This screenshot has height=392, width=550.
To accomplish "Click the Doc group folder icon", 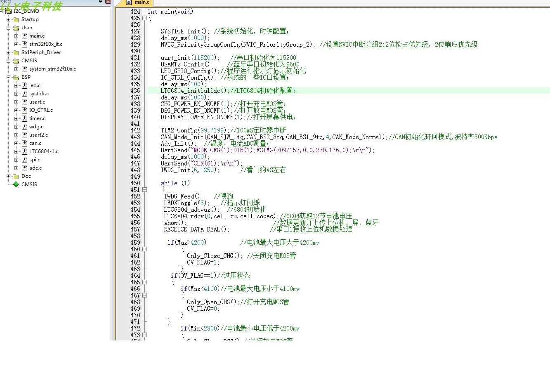I will [x=16, y=176].
